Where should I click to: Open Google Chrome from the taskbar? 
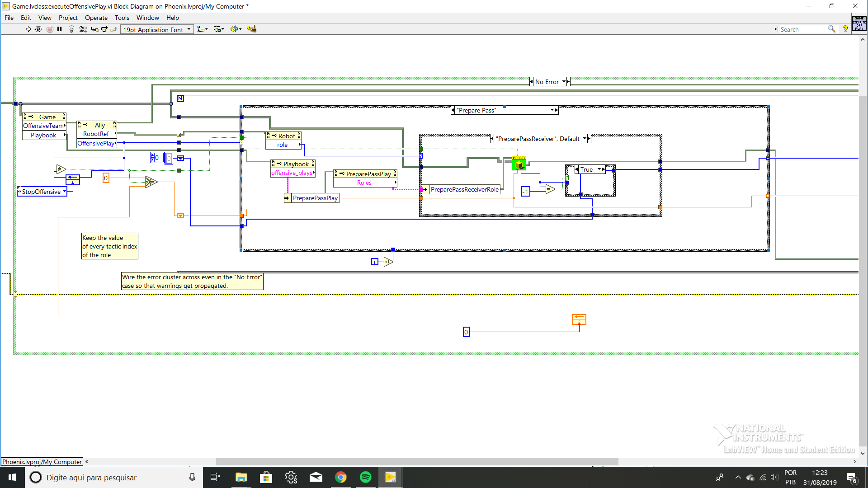coord(341,477)
